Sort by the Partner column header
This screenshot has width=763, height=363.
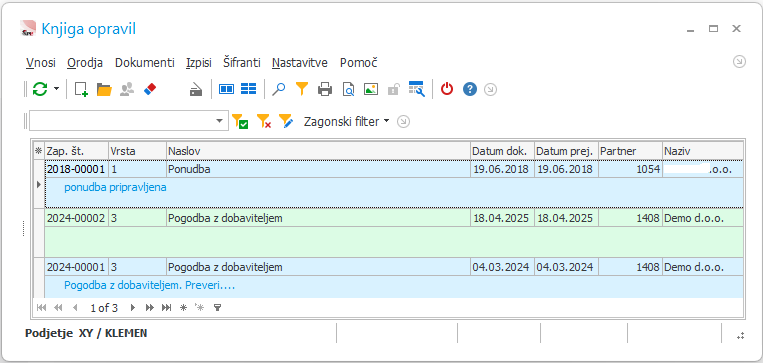[630, 151]
